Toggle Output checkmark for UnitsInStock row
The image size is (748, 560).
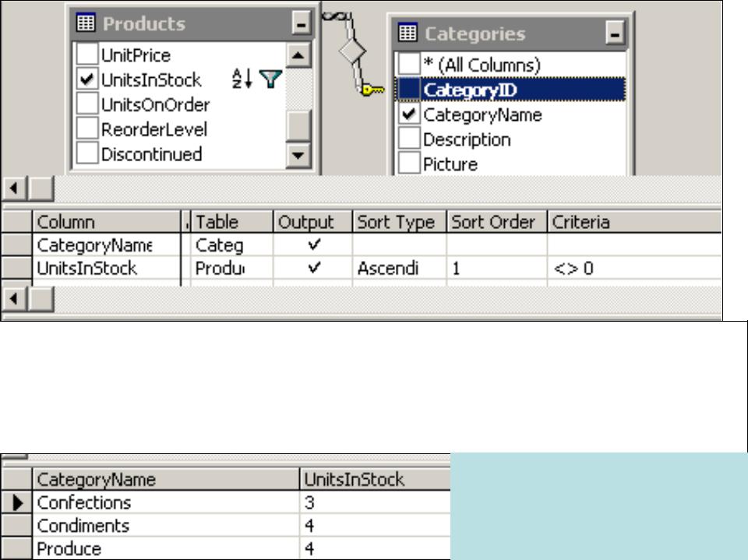click(313, 268)
